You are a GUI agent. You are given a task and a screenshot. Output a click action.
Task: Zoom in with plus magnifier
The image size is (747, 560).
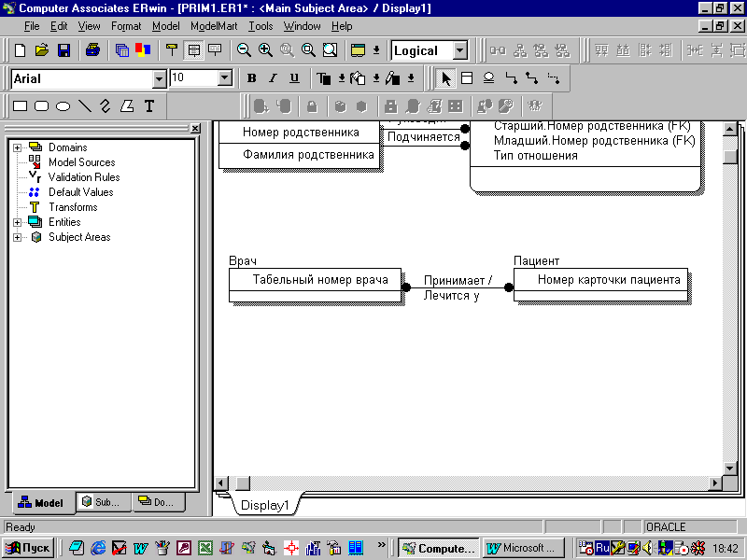[x=265, y=50]
